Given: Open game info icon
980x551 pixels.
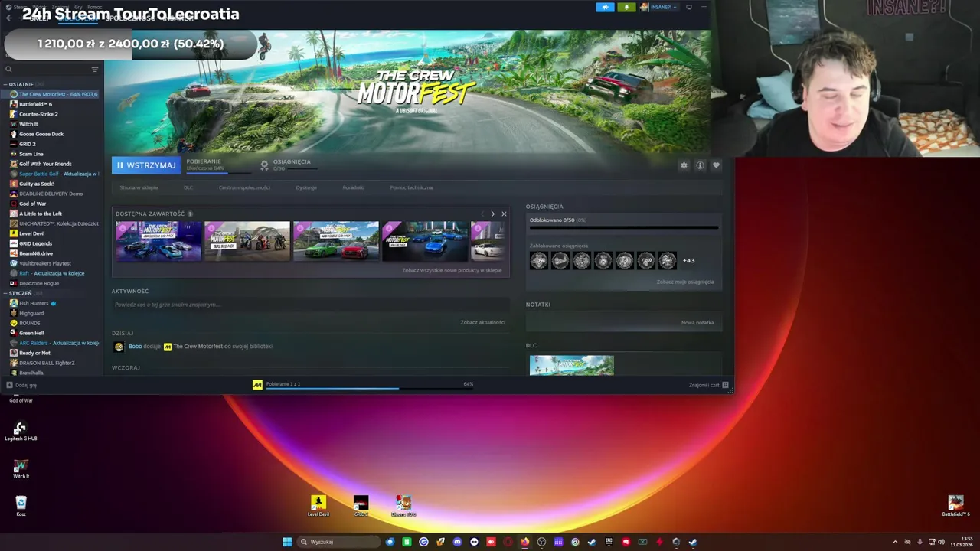Looking at the screenshot, I should click(700, 165).
